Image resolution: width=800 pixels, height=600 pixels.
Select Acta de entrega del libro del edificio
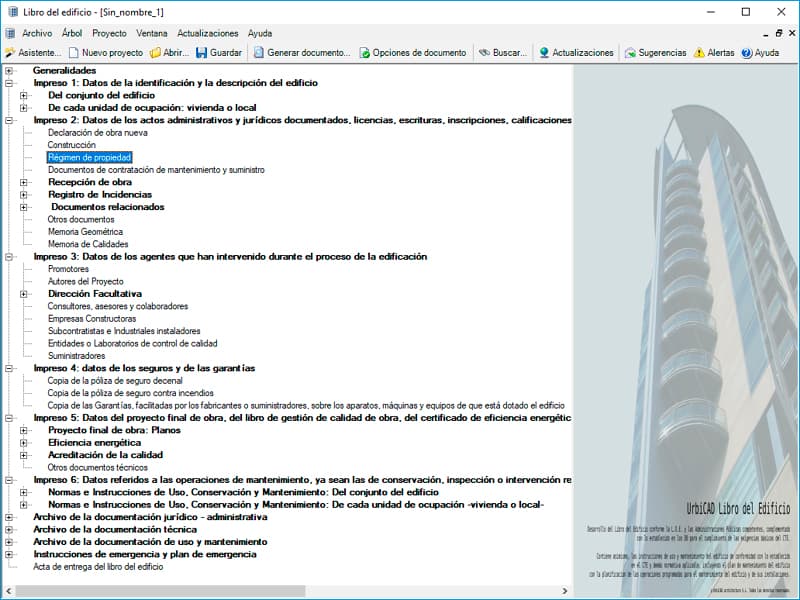tap(98, 567)
